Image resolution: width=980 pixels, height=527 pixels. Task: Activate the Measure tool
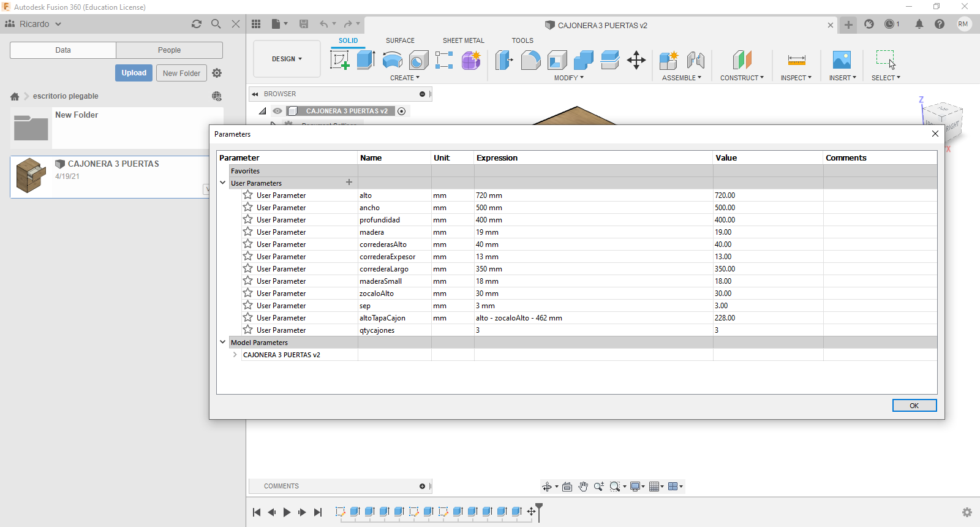click(797, 60)
